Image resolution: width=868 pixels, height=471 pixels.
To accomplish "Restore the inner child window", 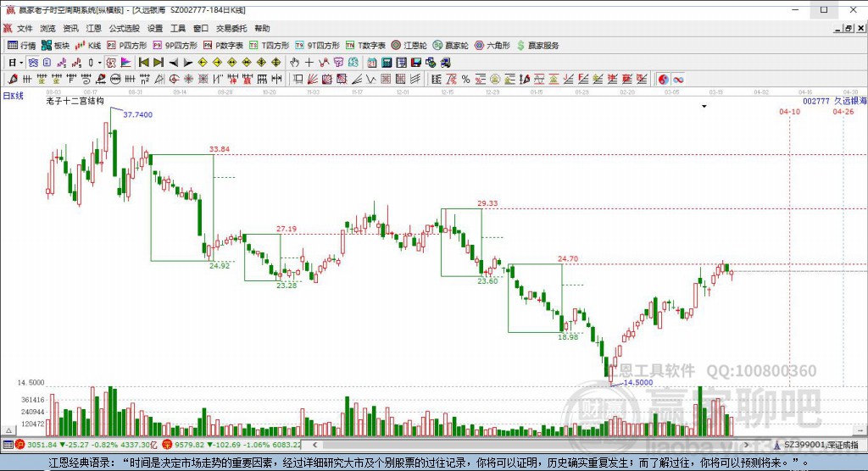I will (x=848, y=28).
